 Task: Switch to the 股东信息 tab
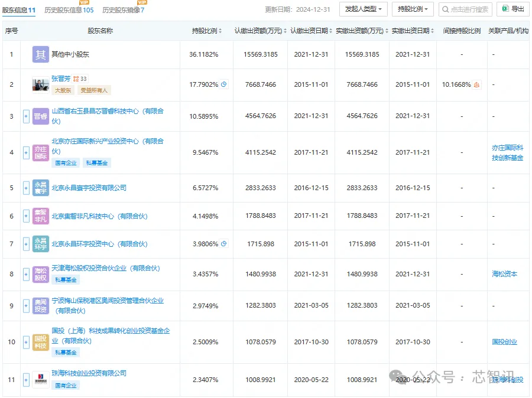point(19,10)
